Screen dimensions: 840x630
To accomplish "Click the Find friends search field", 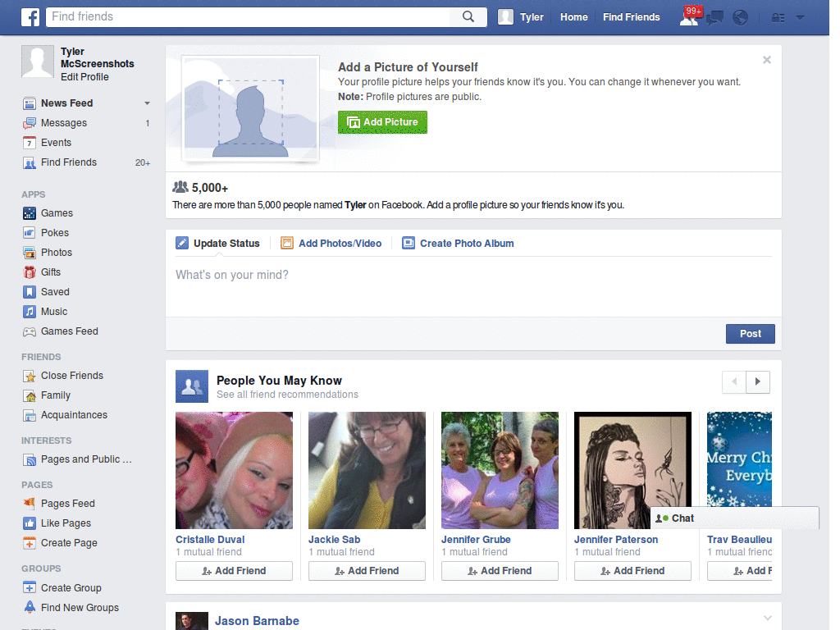I will (x=248, y=16).
